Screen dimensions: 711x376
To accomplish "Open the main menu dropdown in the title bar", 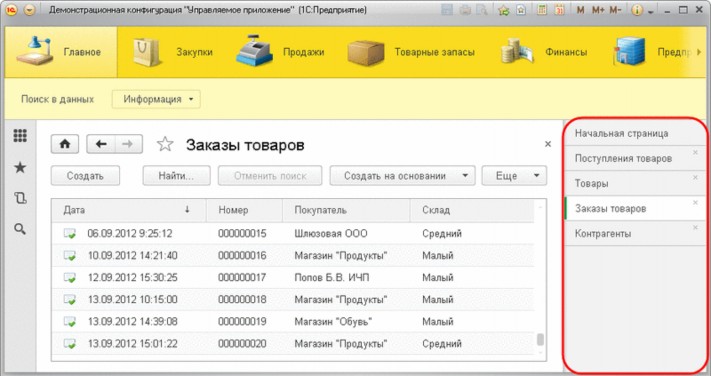I will [29, 10].
